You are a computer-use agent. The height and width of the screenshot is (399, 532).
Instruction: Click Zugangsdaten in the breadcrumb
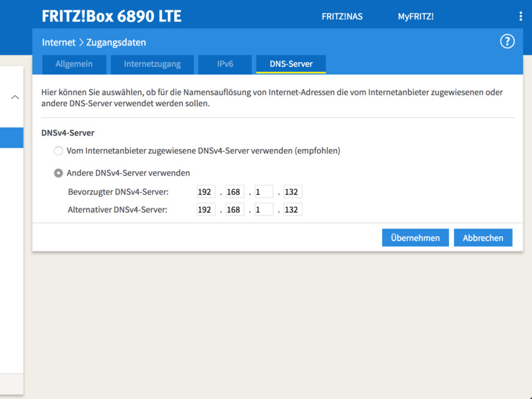(116, 42)
